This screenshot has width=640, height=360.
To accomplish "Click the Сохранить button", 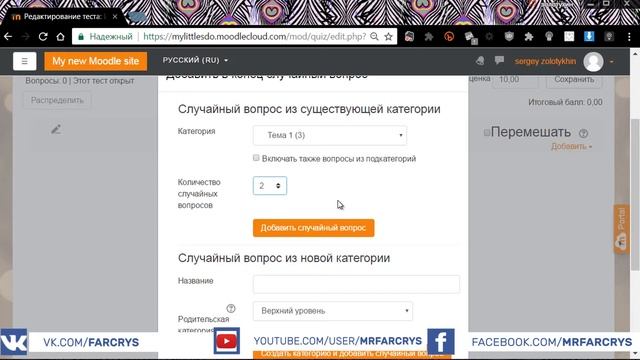I will 574,79.
